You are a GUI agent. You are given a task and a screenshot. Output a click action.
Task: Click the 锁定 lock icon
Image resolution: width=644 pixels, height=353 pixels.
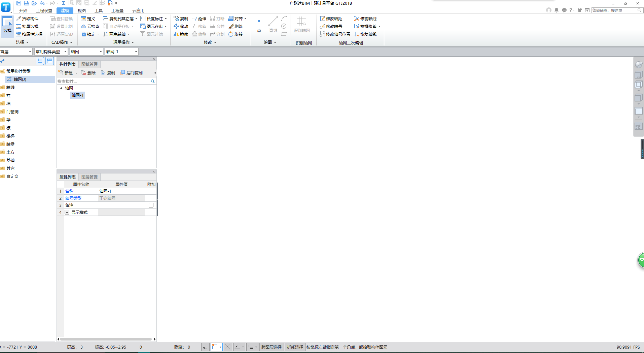click(x=84, y=34)
